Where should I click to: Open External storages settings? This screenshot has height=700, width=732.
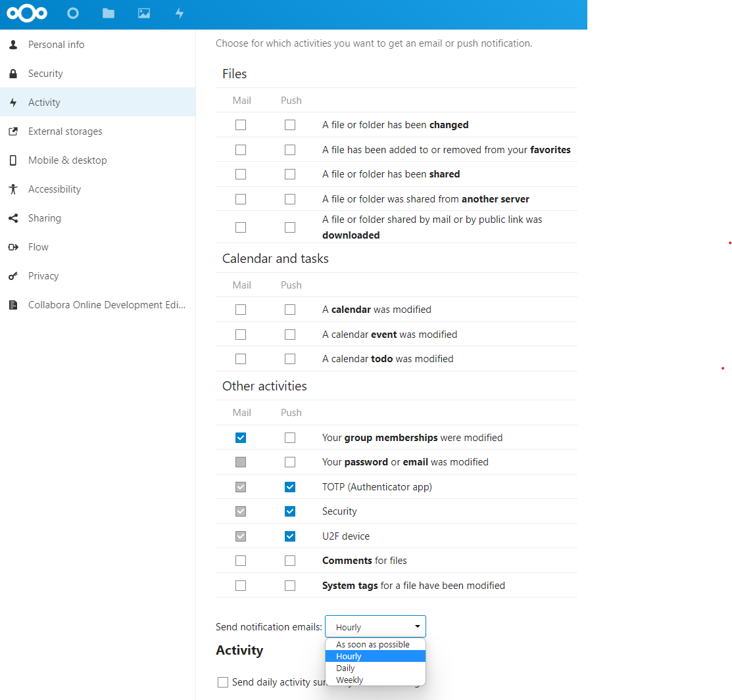[x=97, y=131]
